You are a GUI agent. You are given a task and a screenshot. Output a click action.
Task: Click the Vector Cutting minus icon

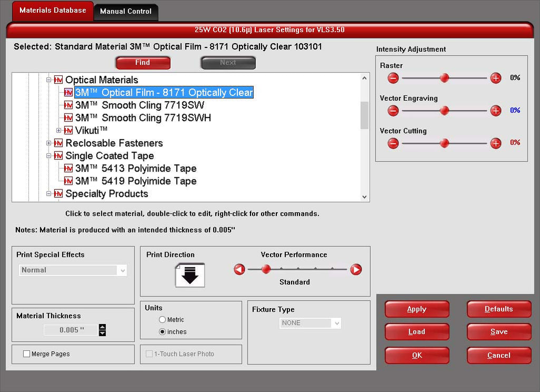tap(393, 143)
